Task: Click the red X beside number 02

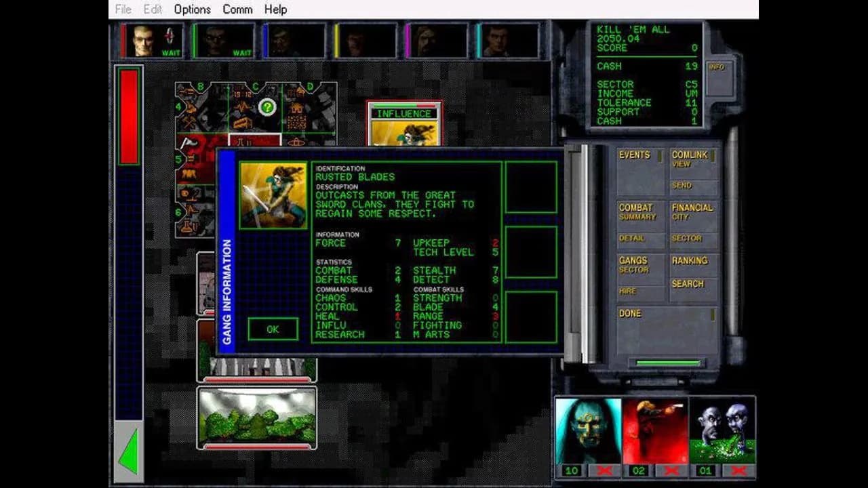Action: click(x=671, y=471)
